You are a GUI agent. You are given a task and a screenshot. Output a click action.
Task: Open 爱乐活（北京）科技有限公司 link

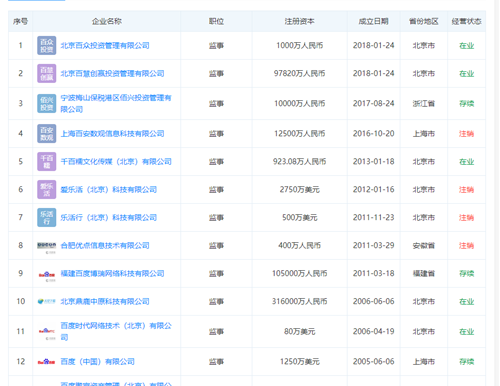(109, 190)
